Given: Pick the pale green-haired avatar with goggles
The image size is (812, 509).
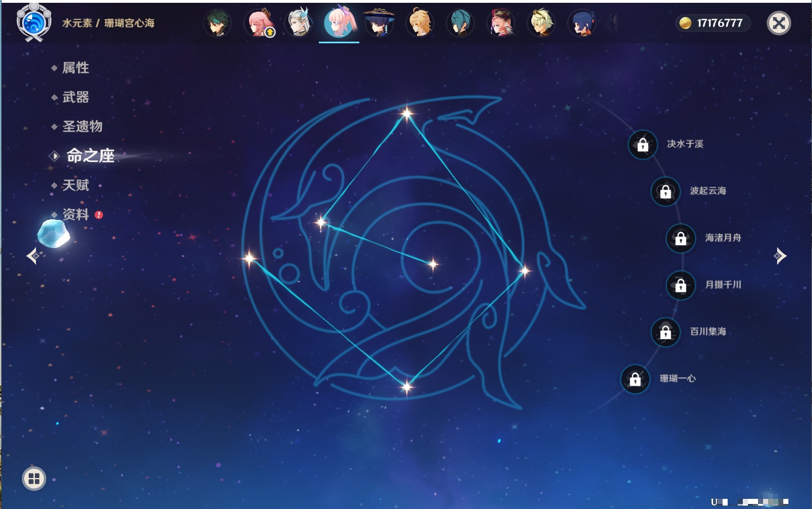Looking at the screenshot, I should [x=541, y=23].
